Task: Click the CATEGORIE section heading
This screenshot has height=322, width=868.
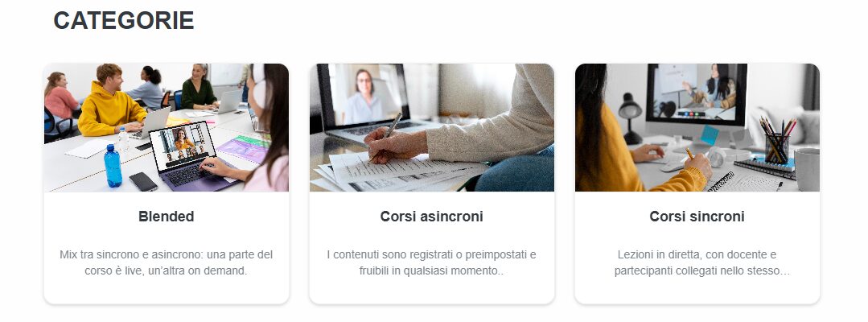Action: point(123,20)
